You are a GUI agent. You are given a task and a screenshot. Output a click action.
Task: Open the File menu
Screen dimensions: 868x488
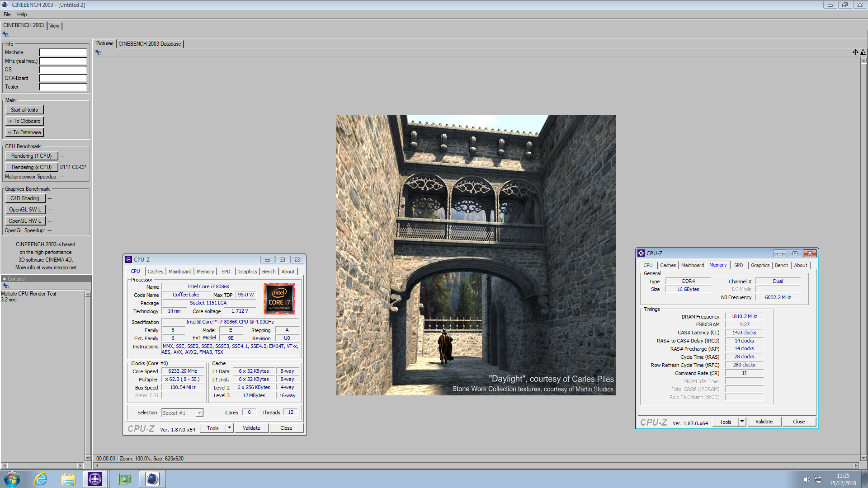coord(7,14)
